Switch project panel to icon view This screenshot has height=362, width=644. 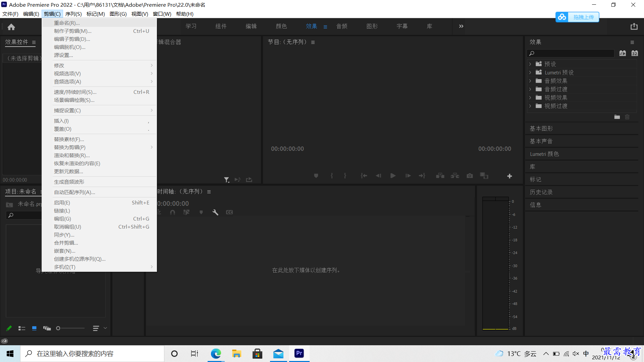click(34, 328)
